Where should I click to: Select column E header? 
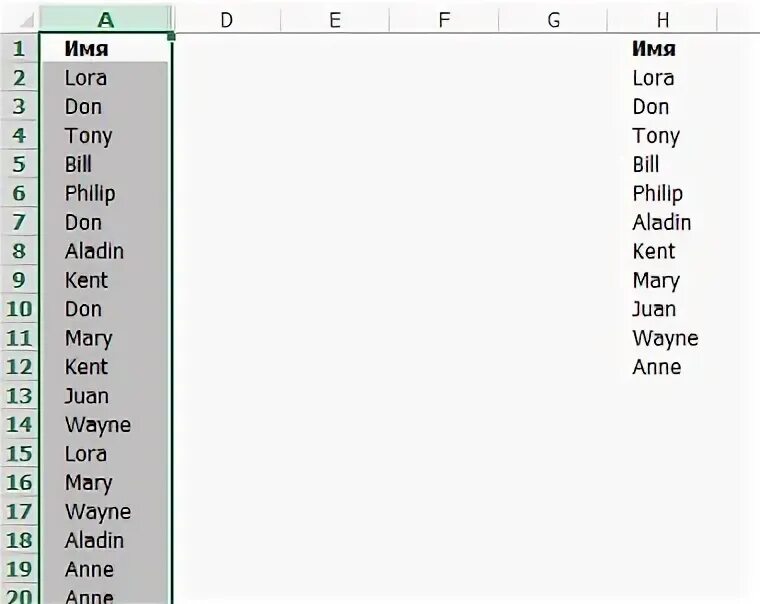pyautogui.click(x=335, y=19)
